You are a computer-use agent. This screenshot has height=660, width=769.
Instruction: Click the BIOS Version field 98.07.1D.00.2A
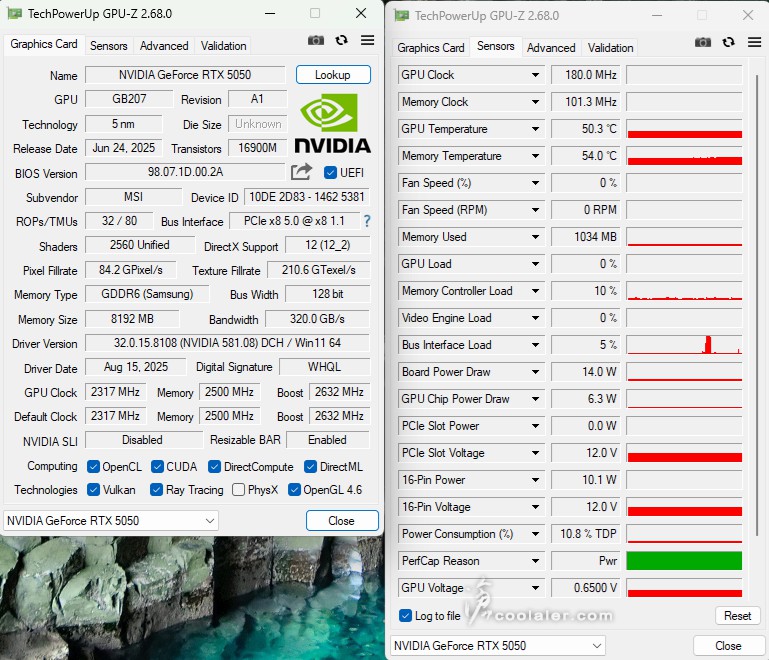[x=185, y=172]
